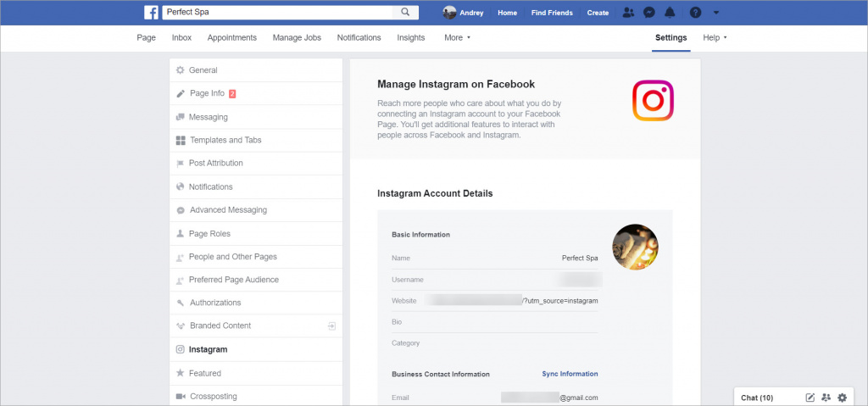This screenshot has height=406, width=868.
Task: Open the Page tab
Action: pyautogui.click(x=146, y=37)
